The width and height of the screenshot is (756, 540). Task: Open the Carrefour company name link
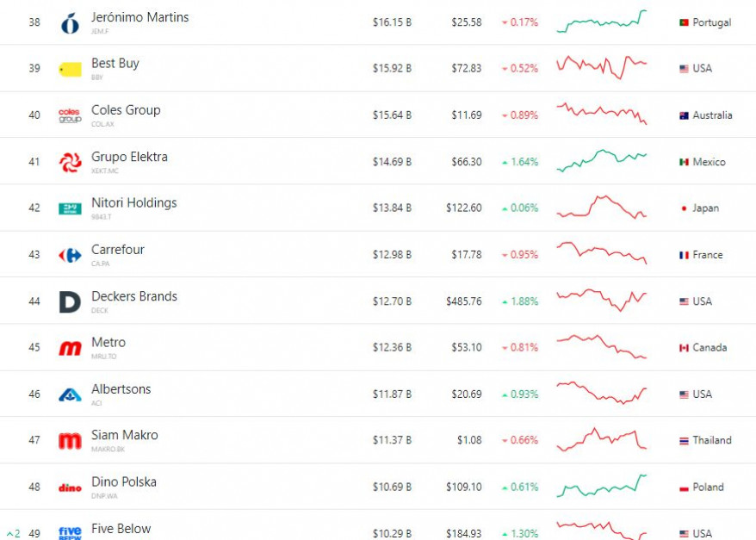tap(118, 250)
